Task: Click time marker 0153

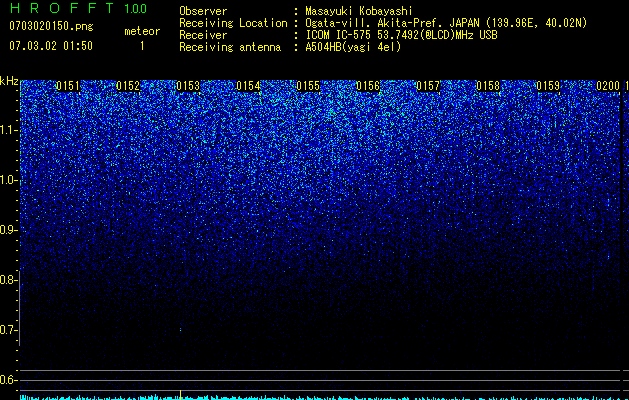Action: click(188, 86)
